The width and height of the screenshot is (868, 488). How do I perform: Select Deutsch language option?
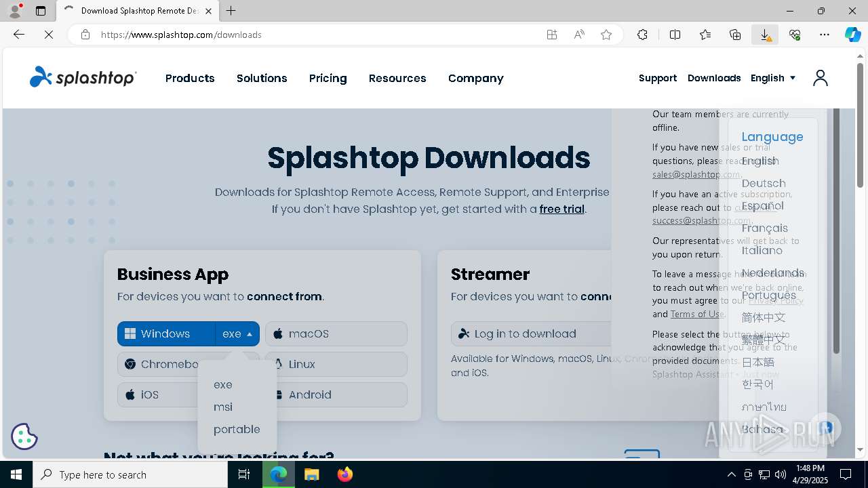(764, 183)
